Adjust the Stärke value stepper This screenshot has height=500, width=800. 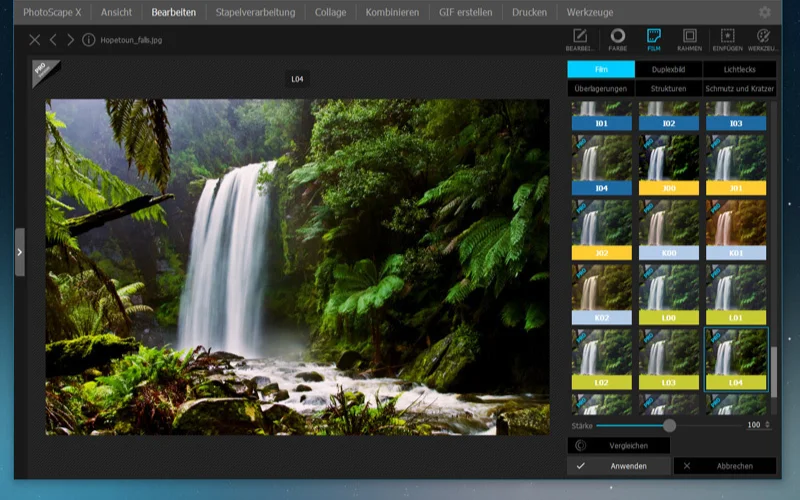pos(767,425)
